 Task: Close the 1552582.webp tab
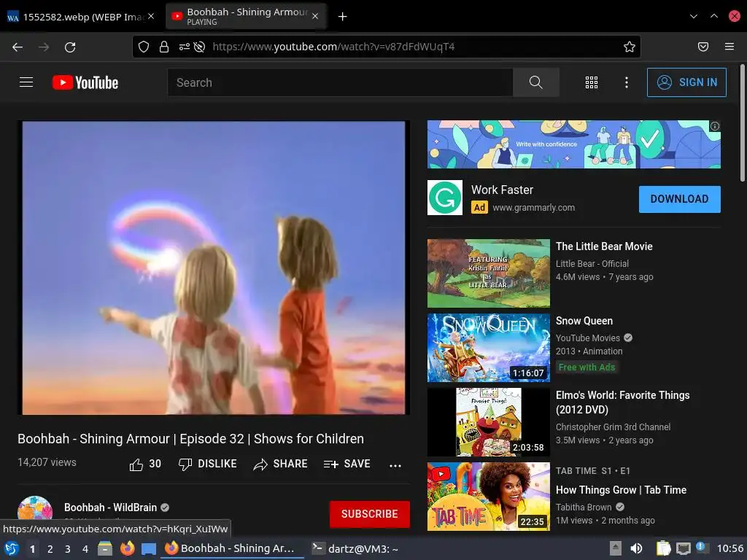(151, 16)
